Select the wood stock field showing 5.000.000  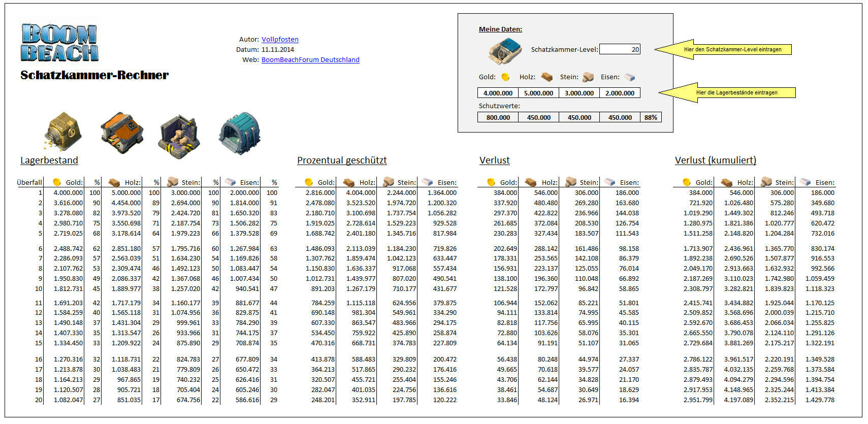pyautogui.click(x=538, y=93)
